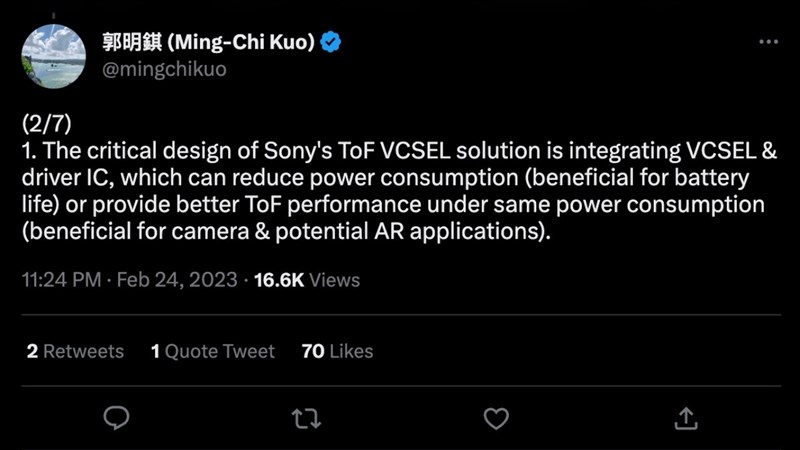Open the share upload icon
Image resolution: width=800 pixels, height=450 pixels.
pos(686,418)
